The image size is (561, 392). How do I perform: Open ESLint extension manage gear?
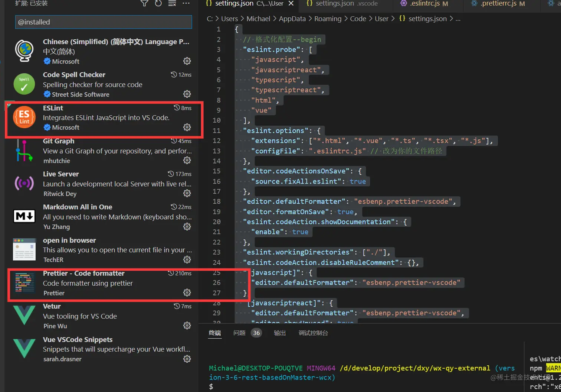(187, 127)
